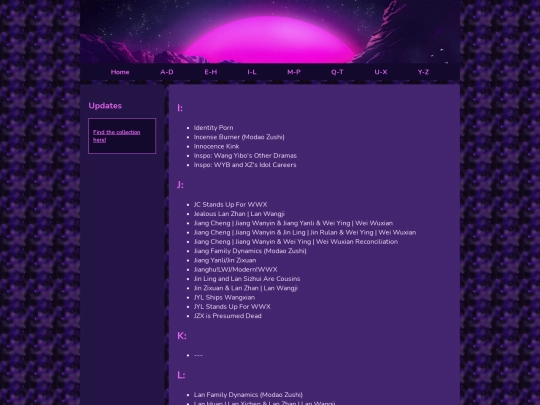Select the 'Identity Porn' tag
This screenshot has height=405, width=540.
(213, 128)
